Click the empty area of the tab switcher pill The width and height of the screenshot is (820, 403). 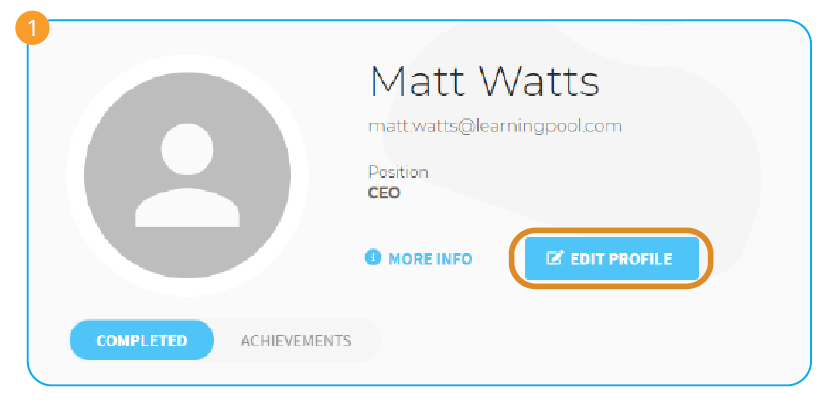click(366, 340)
